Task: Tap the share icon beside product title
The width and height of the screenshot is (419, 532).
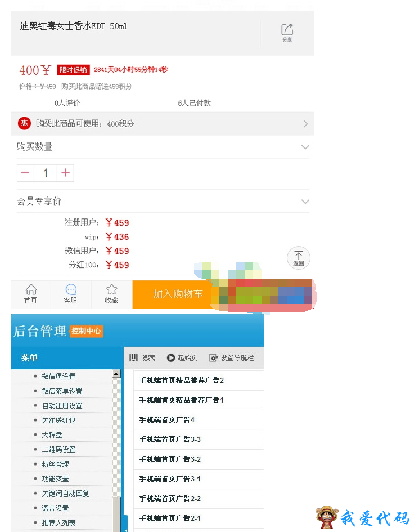Action: tap(287, 33)
